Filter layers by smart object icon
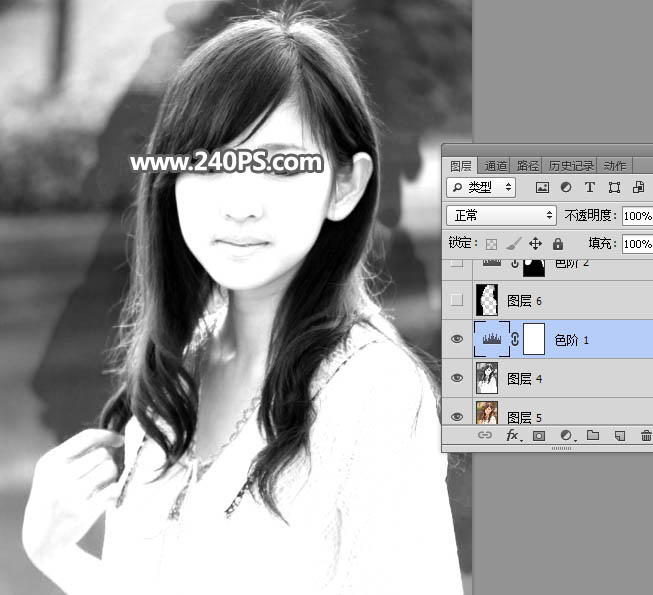Viewport: 653px width, 595px height. tap(638, 187)
